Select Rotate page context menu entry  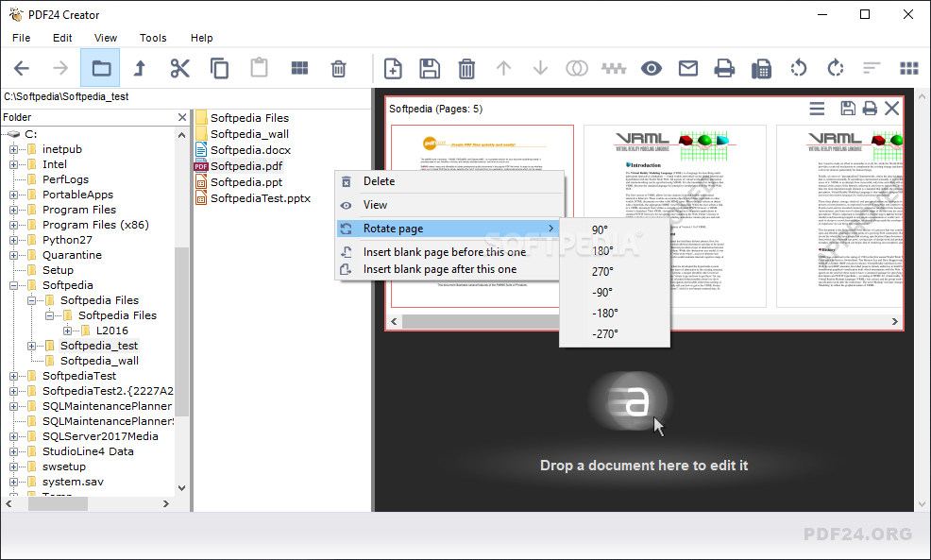[449, 229]
